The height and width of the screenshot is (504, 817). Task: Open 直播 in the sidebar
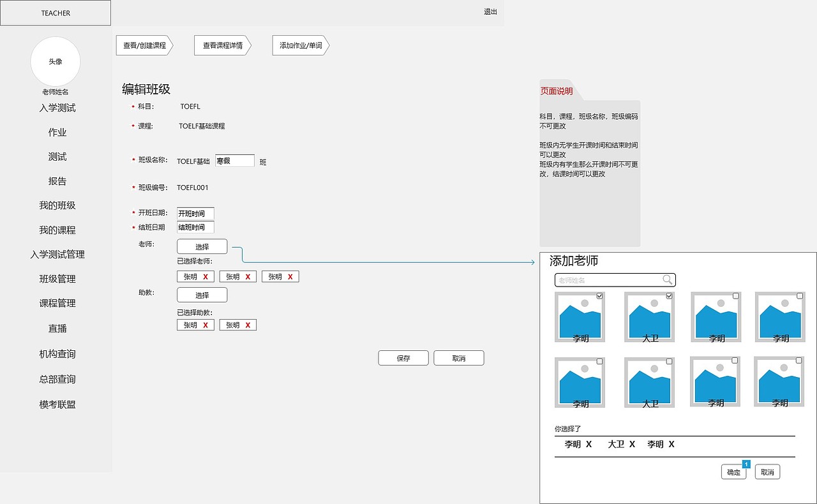tap(57, 329)
